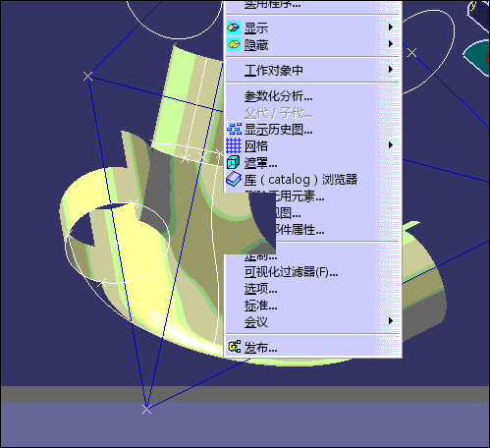Open the 标准... menu entry
Image resolution: width=490 pixels, height=448 pixels.
(260, 306)
